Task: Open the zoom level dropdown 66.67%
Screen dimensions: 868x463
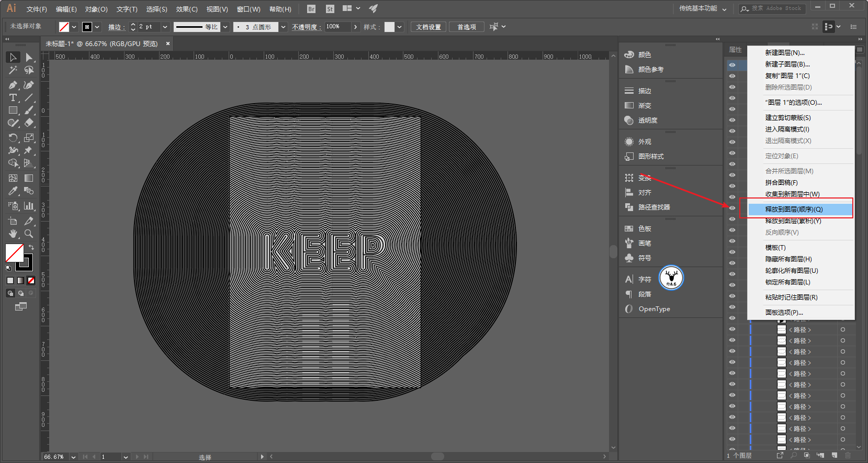Action: point(74,457)
